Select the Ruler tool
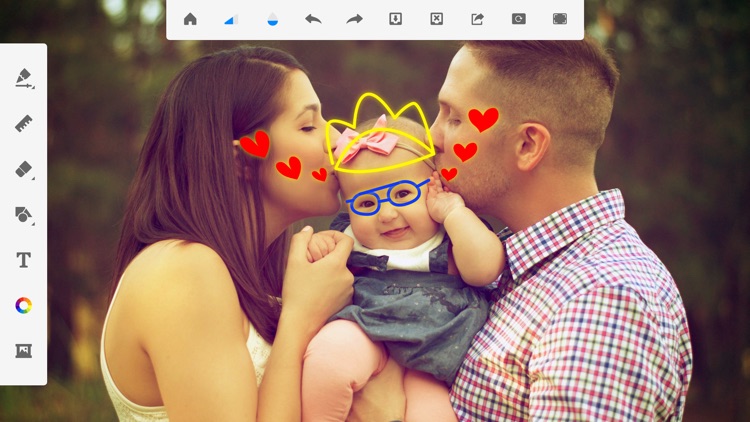Screen dimensions: 750x422 (x=23, y=123)
